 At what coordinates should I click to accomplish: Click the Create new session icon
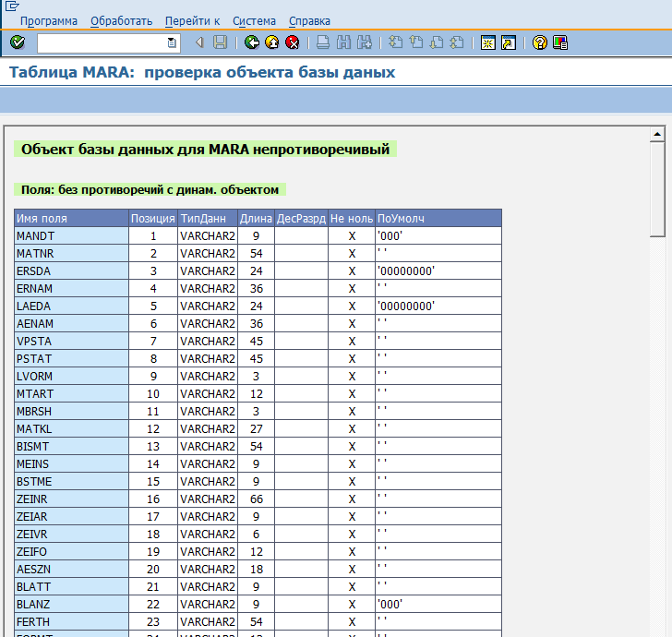(x=487, y=42)
